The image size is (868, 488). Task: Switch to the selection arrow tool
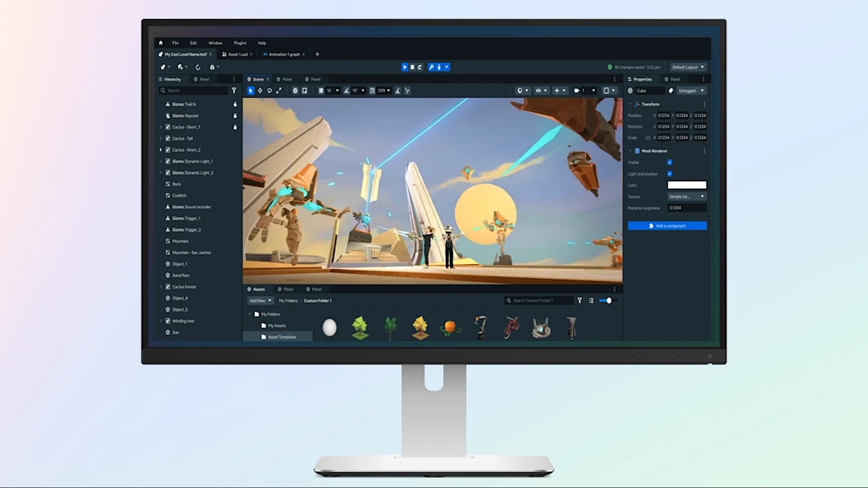[250, 90]
